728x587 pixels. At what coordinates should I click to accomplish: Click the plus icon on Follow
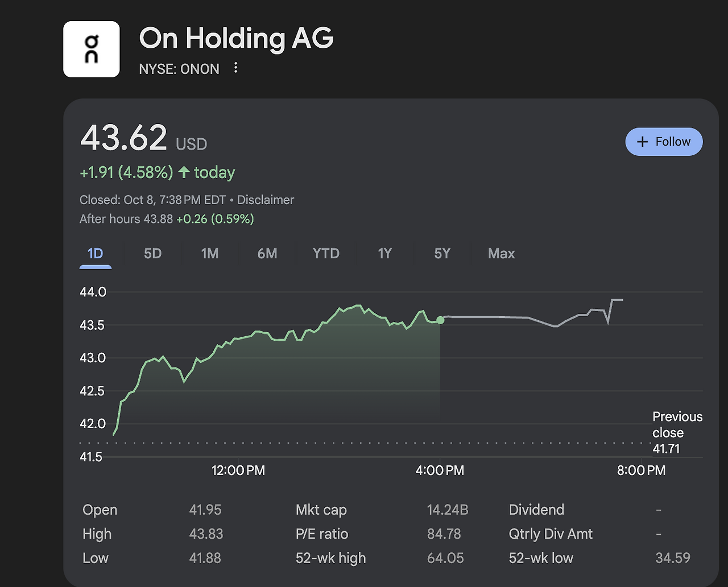click(x=643, y=142)
